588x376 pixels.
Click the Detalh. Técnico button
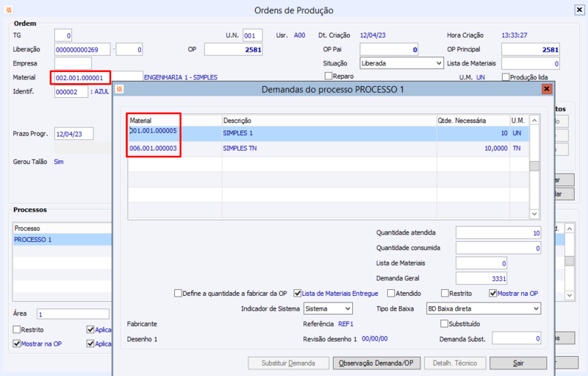(x=455, y=363)
